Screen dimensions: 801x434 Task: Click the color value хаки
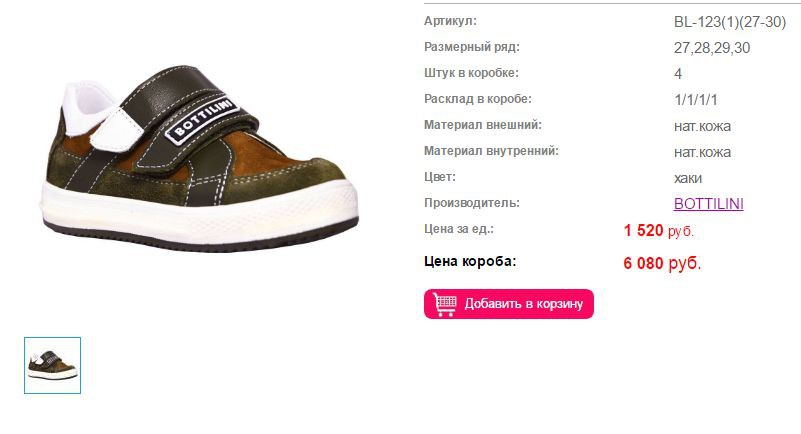[688, 178]
